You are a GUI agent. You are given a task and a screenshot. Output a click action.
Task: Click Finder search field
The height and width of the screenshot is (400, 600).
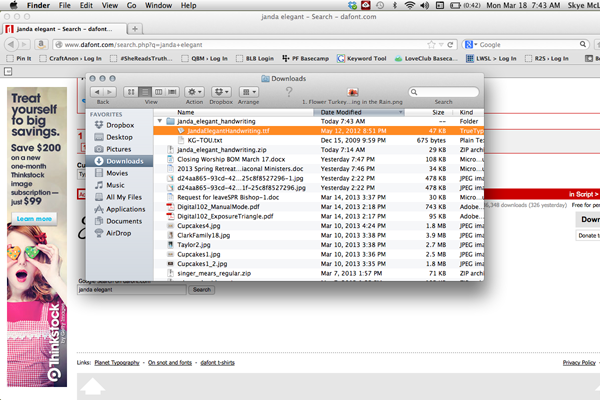(x=444, y=92)
